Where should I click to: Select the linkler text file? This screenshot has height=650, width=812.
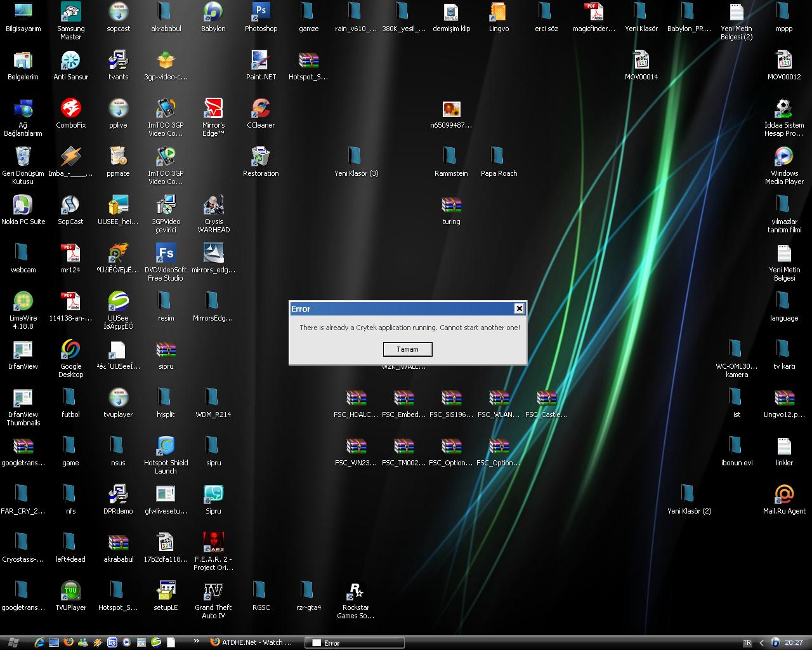tap(784, 451)
